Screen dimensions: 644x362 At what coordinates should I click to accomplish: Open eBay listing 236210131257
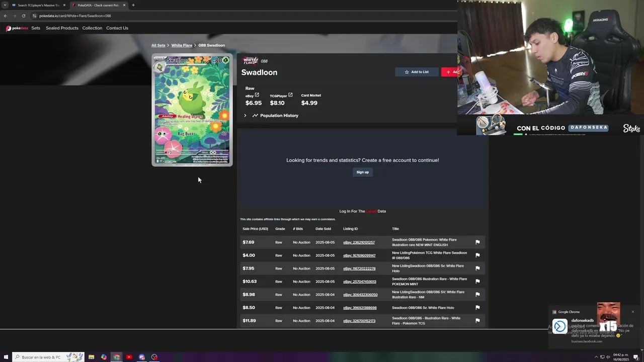(359, 242)
